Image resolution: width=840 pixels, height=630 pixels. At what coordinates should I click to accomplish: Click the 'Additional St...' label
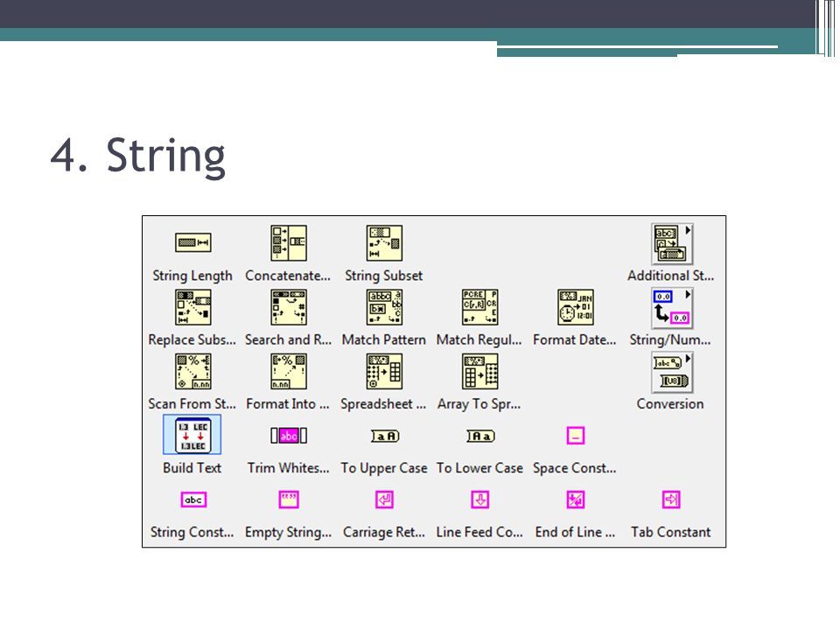tap(671, 276)
